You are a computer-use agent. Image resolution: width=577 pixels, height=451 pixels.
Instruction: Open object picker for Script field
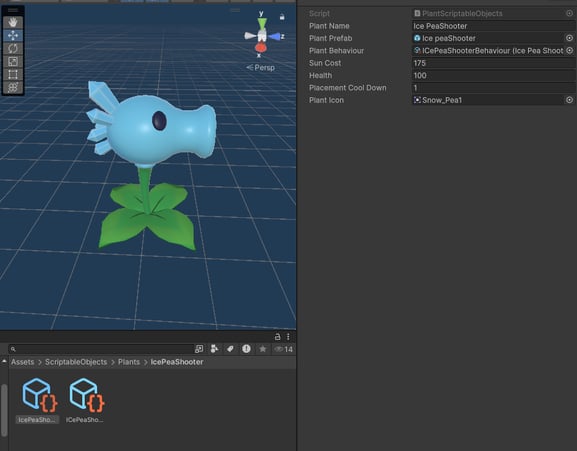[569, 14]
